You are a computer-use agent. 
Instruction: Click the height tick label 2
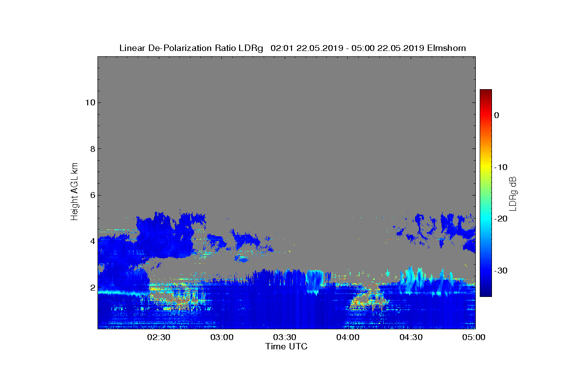(92, 288)
